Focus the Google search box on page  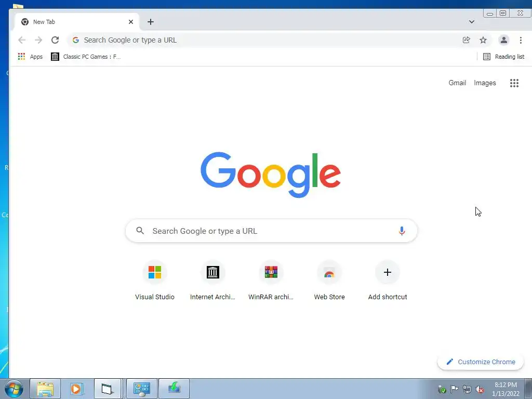[271, 231]
